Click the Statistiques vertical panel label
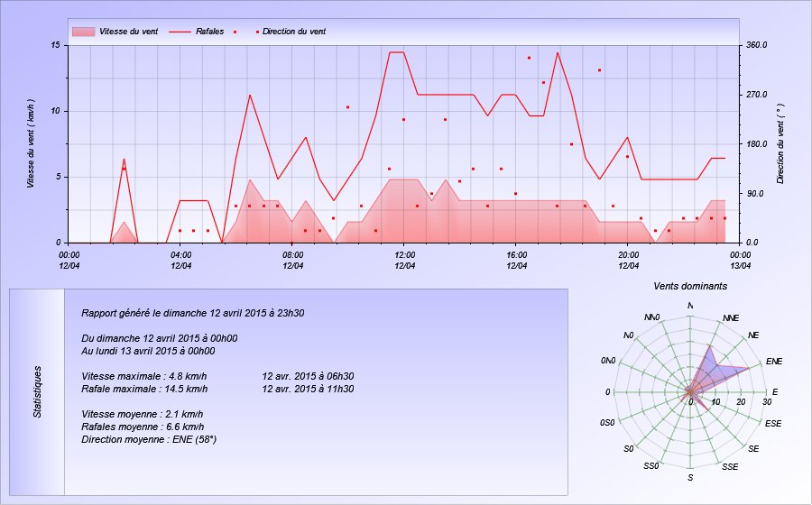The image size is (812, 505). coord(37,391)
